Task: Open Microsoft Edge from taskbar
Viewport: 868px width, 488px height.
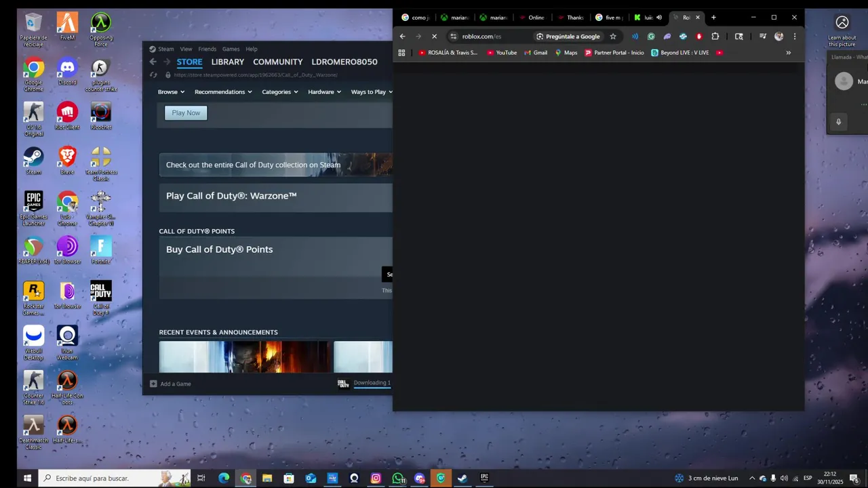Action: (224, 479)
